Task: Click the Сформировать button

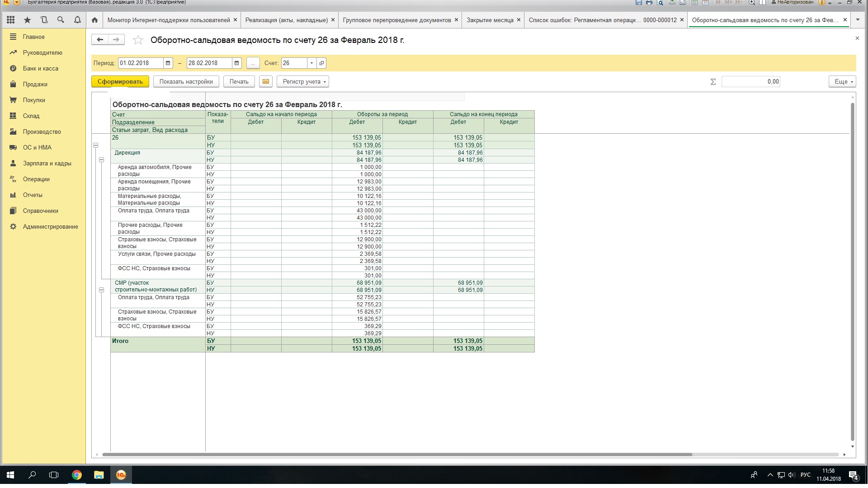Action: pos(120,81)
